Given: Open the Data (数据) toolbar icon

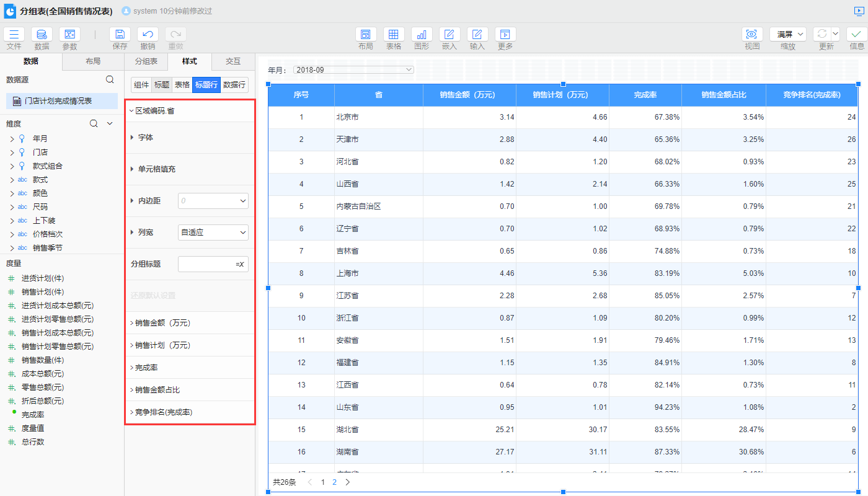Looking at the screenshot, I should [x=42, y=35].
